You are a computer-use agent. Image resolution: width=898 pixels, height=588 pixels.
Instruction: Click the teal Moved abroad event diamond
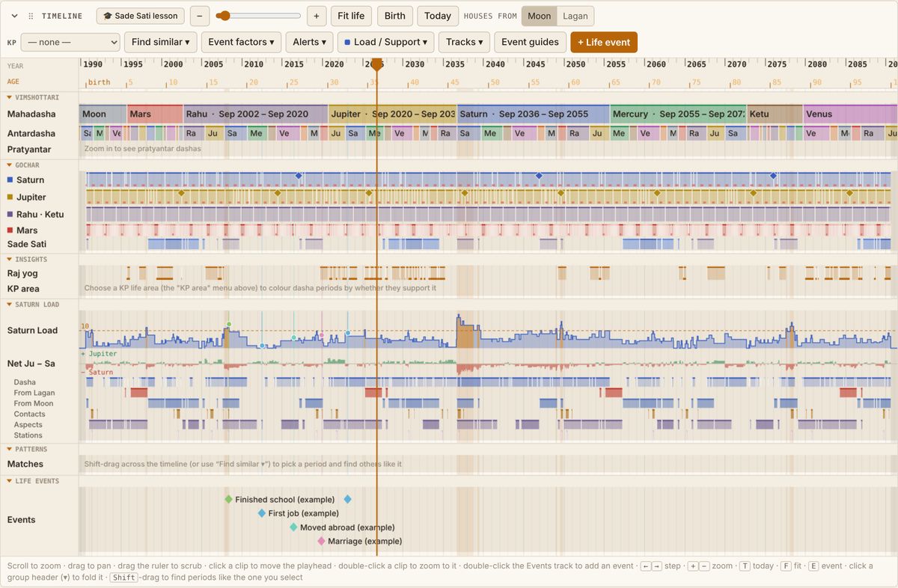click(293, 527)
